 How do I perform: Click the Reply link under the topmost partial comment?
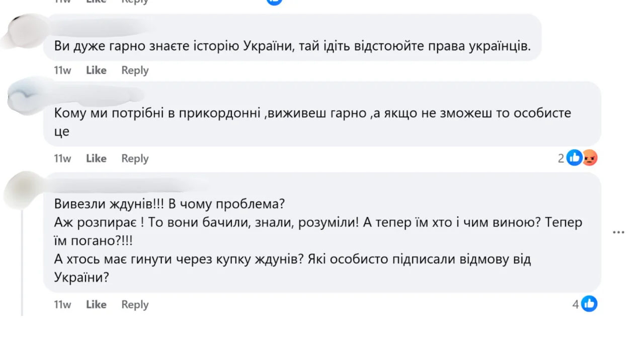134,2
